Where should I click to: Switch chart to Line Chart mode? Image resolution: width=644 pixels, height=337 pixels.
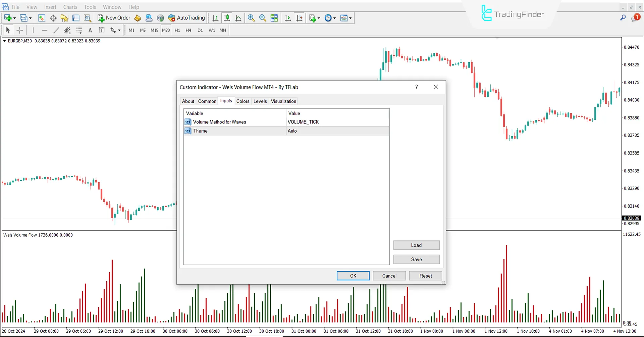(x=238, y=18)
